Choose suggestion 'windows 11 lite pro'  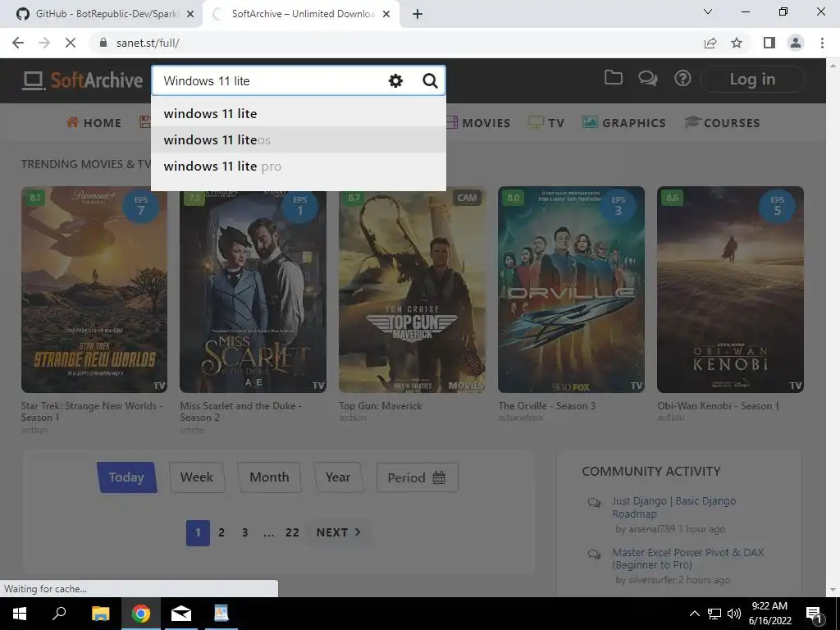(299, 166)
